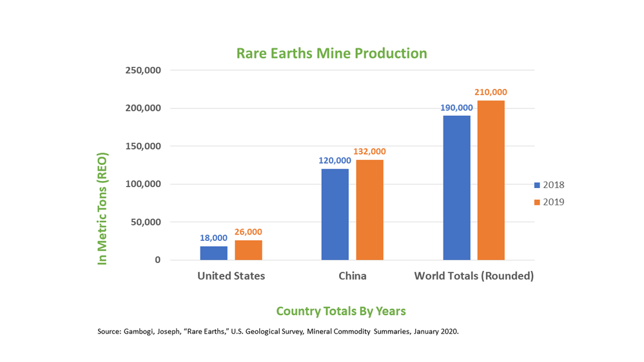Screen dimensions: 644x362
Task: Click the China 2019 orange bar
Action: pos(369,210)
